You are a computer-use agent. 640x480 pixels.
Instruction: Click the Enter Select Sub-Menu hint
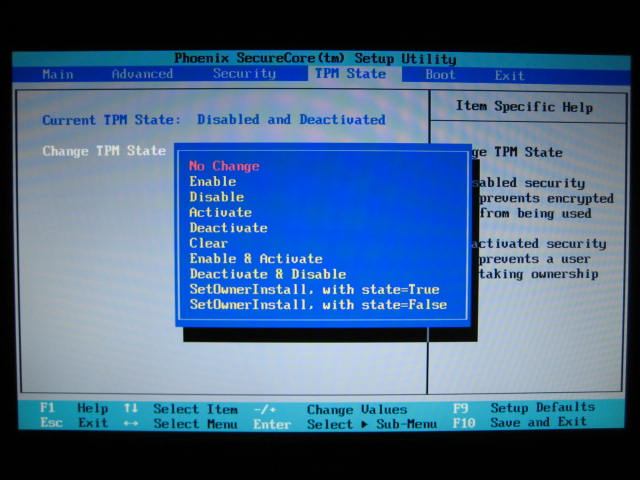pyautogui.click(x=345, y=424)
